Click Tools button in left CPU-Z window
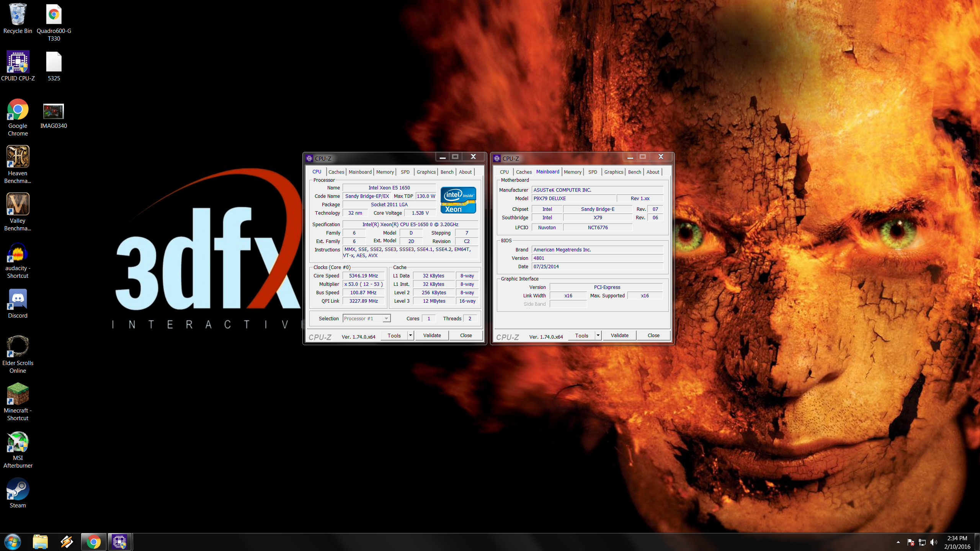 tap(394, 336)
